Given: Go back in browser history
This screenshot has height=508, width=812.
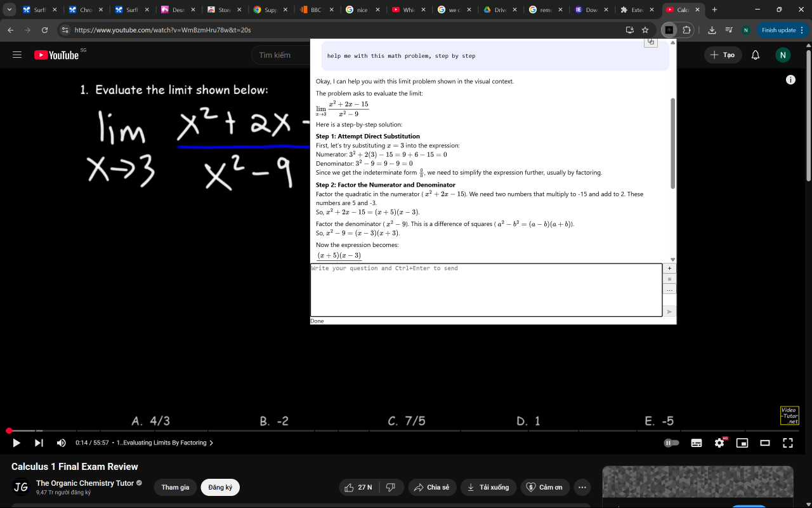Looking at the screenshot, I should point(11,30).
